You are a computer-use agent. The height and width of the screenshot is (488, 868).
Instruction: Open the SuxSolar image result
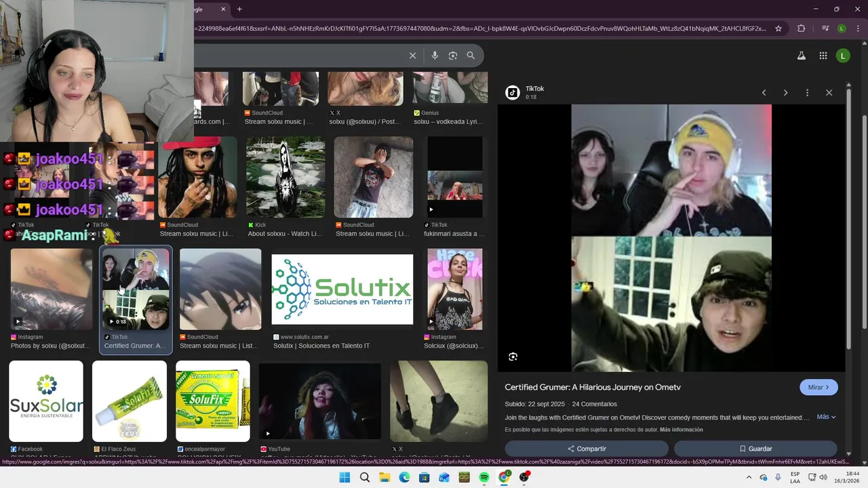coord(46,401)
